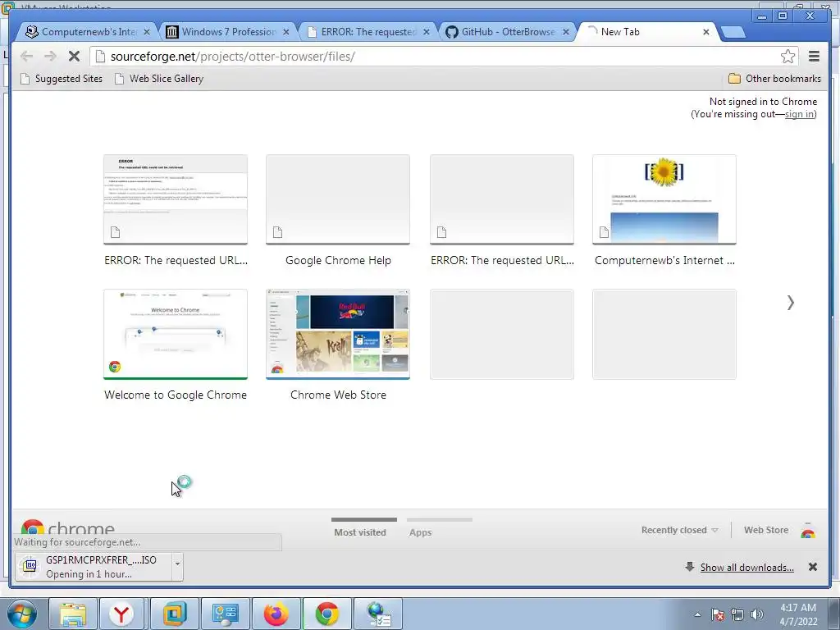Screen dimensions: 840x630
Task: Click the network tray icon
Action: click(x=737, y=614)
